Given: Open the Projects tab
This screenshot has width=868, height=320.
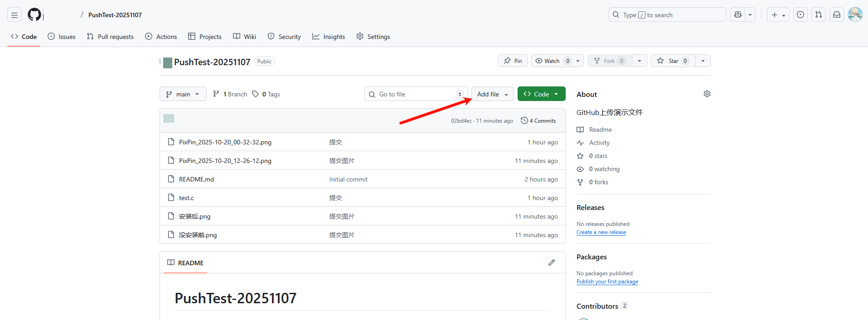Looking at the screenshot, I should (x=205, y=37).
